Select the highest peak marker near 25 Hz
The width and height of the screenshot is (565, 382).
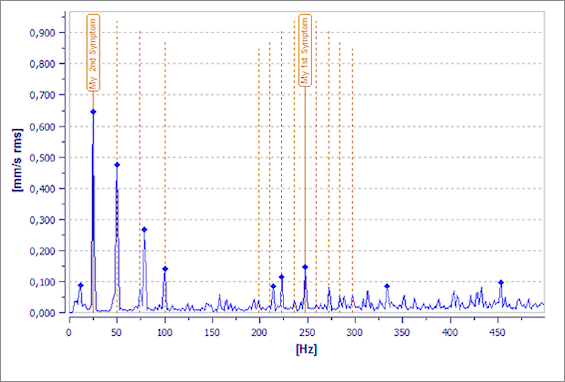tap(93, 112)
